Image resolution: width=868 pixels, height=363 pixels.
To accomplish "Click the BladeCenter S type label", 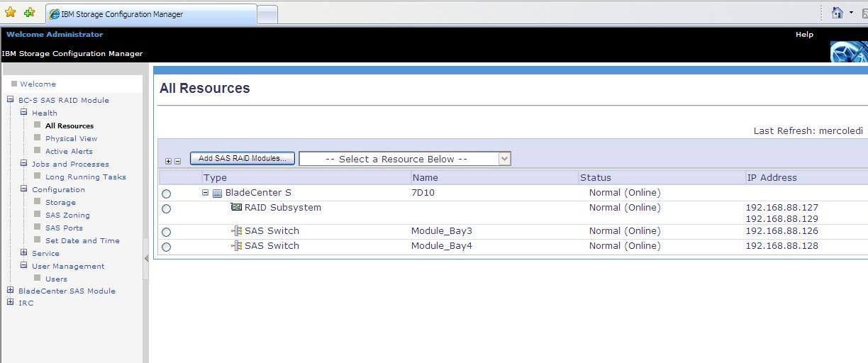I will click(x=258, y=193).
